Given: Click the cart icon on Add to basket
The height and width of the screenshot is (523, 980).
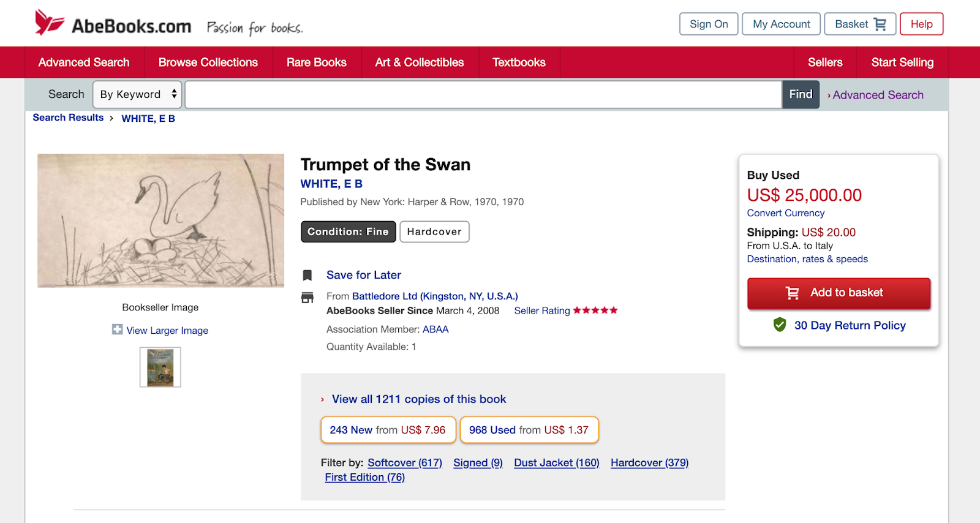Looking at the screenshot, I should pos(792,293).
